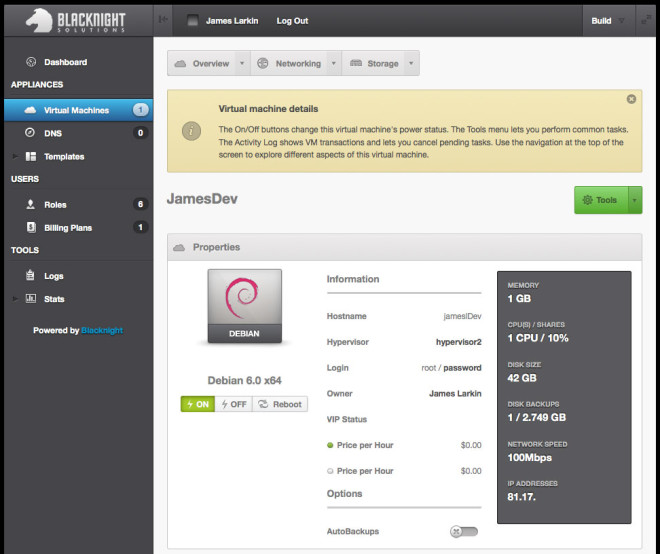Click the Virtual Machines count badge
660x554 pixels.
click(141, 110)
